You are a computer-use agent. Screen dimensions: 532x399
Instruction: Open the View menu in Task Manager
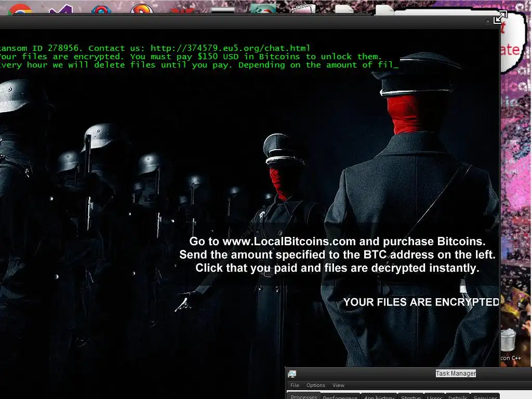point(338,385)
